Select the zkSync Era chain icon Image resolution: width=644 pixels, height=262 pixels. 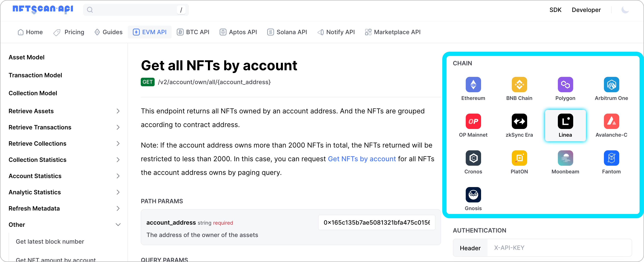pyautogui.click(x=519, y=121)
